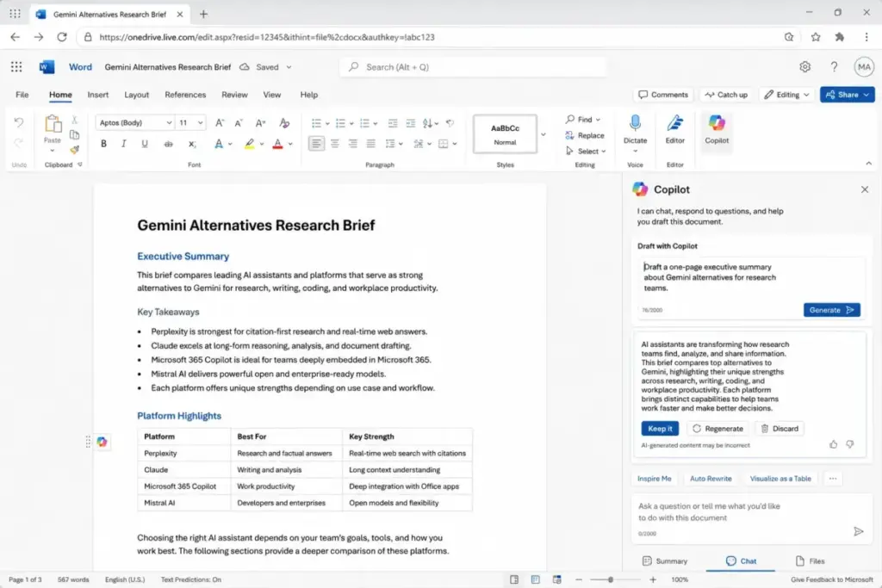Toggle subscript formatting
882x588 pixels.
click(x=192, y=144)
